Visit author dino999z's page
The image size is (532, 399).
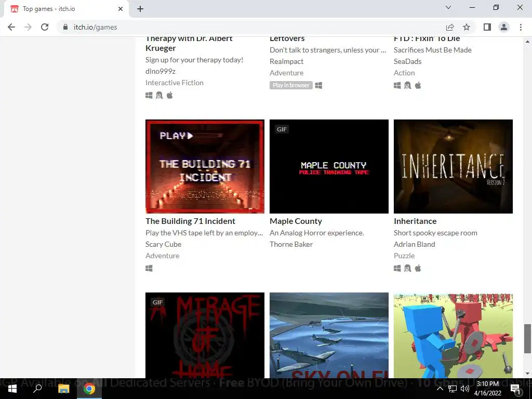tap(161, 71)
